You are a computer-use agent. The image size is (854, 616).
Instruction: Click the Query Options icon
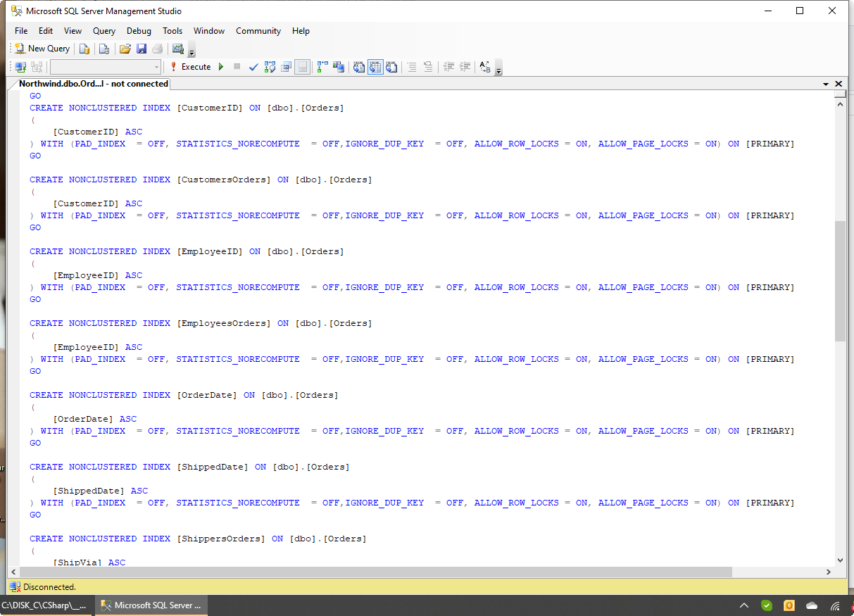(x=286, y=67)
